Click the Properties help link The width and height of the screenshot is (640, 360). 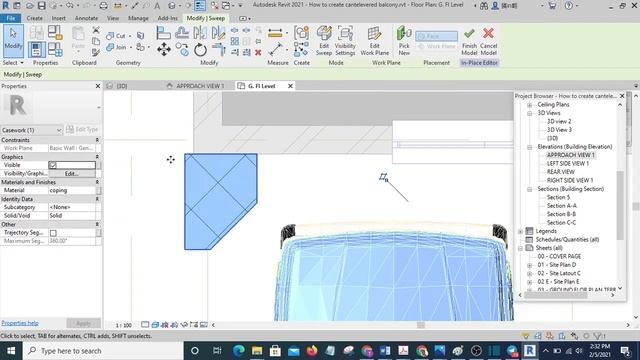pos(20,323)
